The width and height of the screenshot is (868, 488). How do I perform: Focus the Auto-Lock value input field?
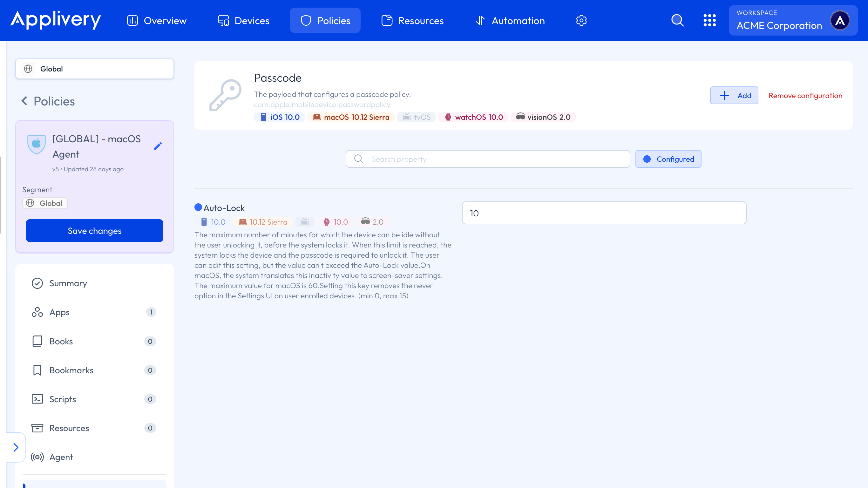604,213
